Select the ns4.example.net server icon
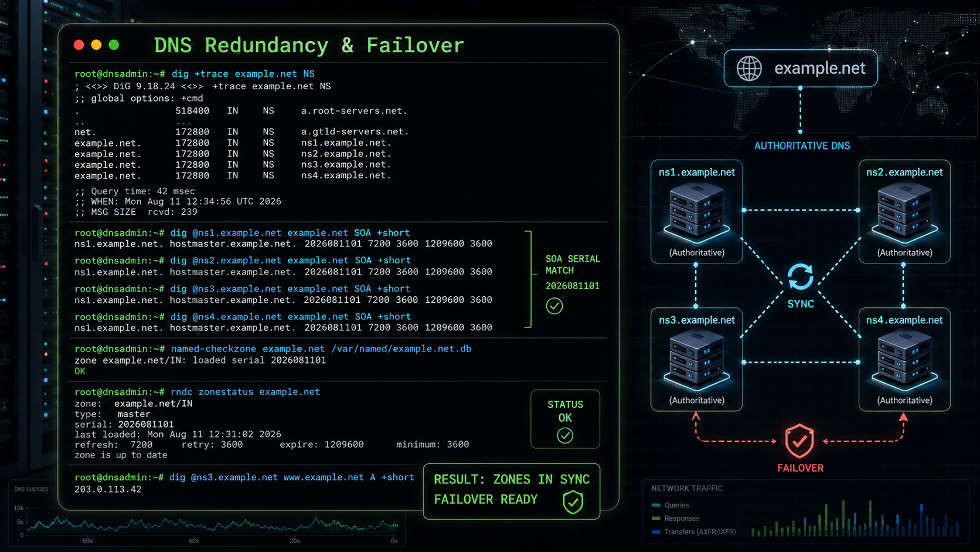This screenshot has width=980, height=552. (904, 360)
